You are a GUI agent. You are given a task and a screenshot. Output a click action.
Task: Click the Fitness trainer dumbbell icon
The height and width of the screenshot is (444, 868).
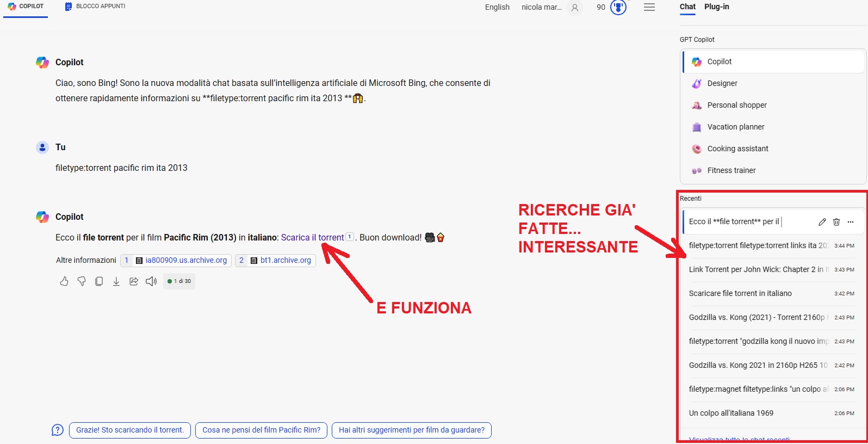[x=697, y=170]
